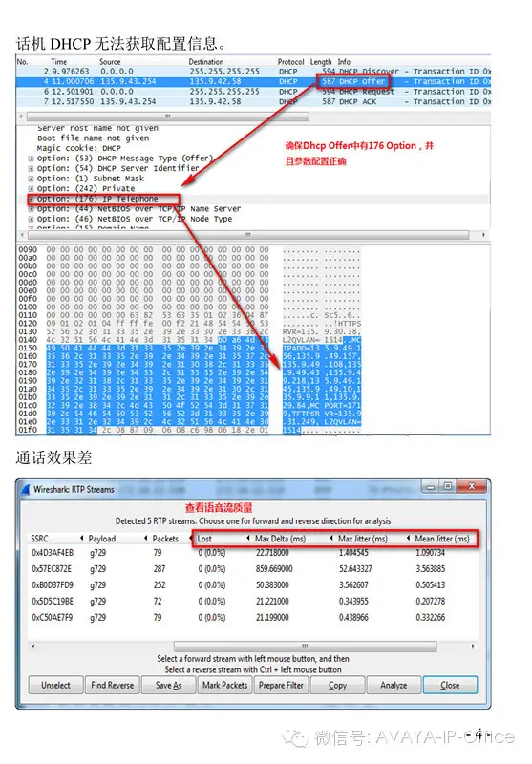Expand Option (1) Subnet Mask

(x=32, y=179)
